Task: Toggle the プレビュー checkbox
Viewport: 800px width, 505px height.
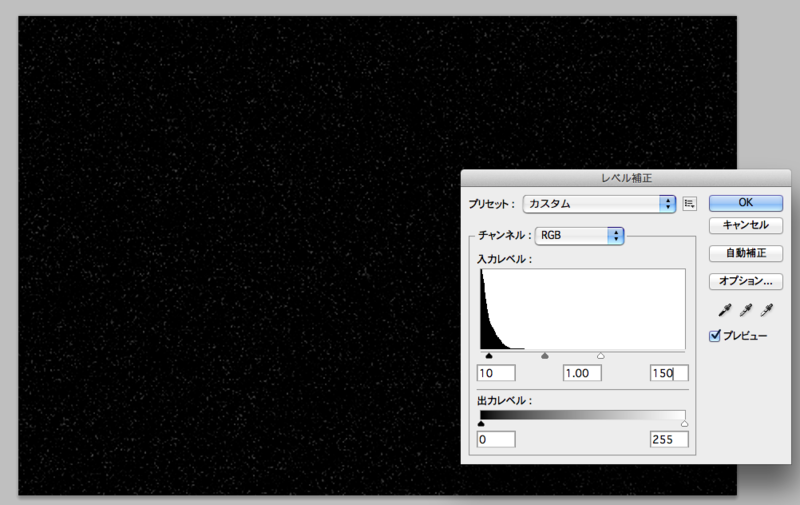Action: 715,336
